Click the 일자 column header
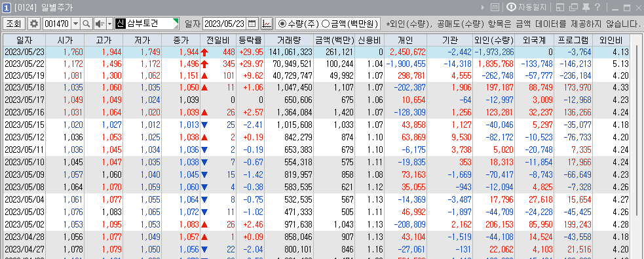Image resolution: width=644 pixels, height=259 pixels. (x=24, y=40)
